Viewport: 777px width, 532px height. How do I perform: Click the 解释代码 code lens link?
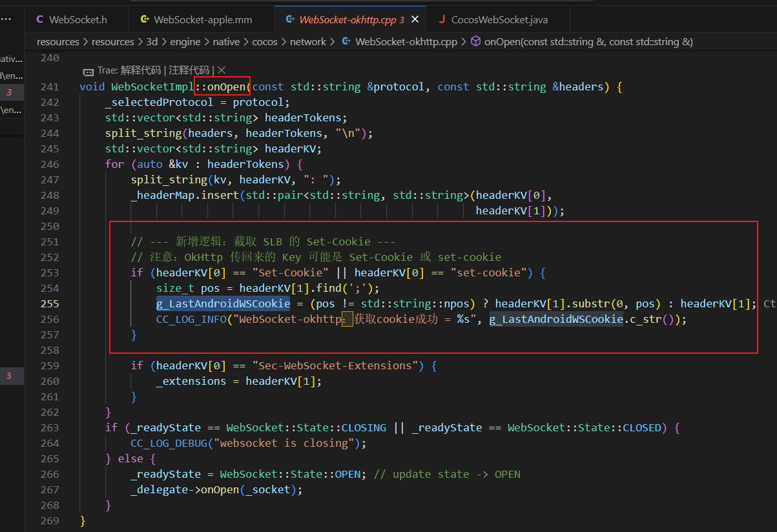point(140,70)
